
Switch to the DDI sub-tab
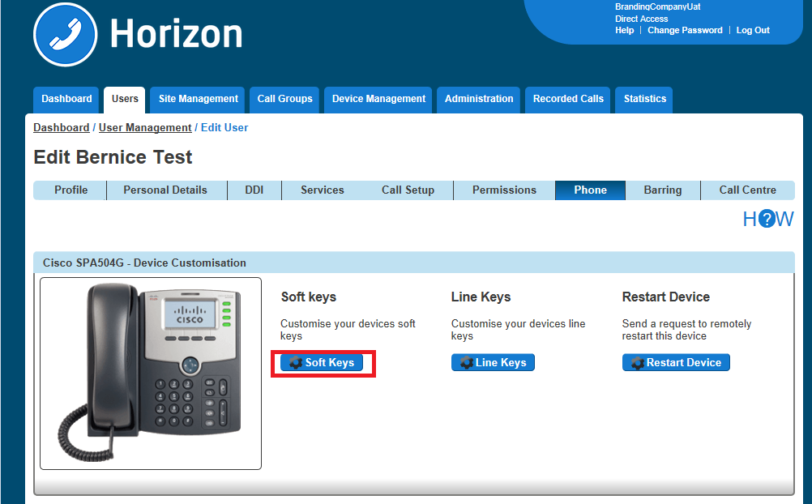click(254, 190)
